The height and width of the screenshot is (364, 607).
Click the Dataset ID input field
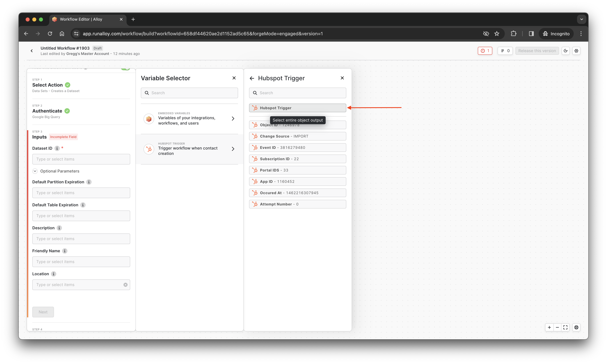coord(81,159)
